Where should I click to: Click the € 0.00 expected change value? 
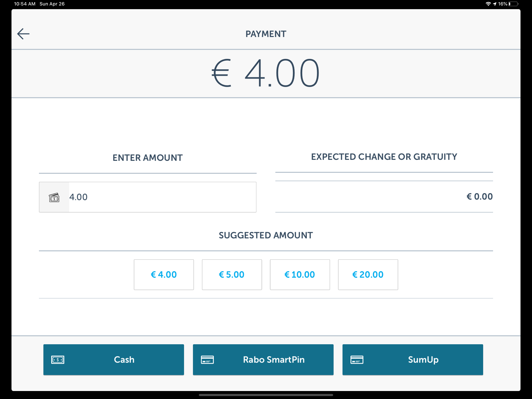click(480, 197)
